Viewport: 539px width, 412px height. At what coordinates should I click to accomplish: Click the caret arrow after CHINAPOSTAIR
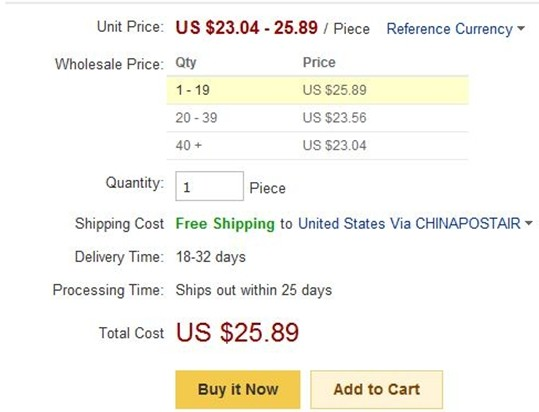(x=529, y=223)
